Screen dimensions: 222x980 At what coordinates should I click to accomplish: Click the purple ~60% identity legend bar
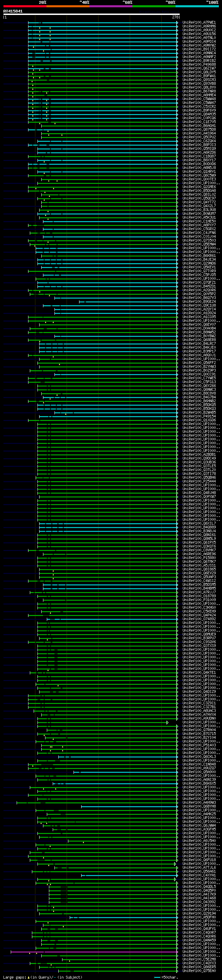(111, 6)
